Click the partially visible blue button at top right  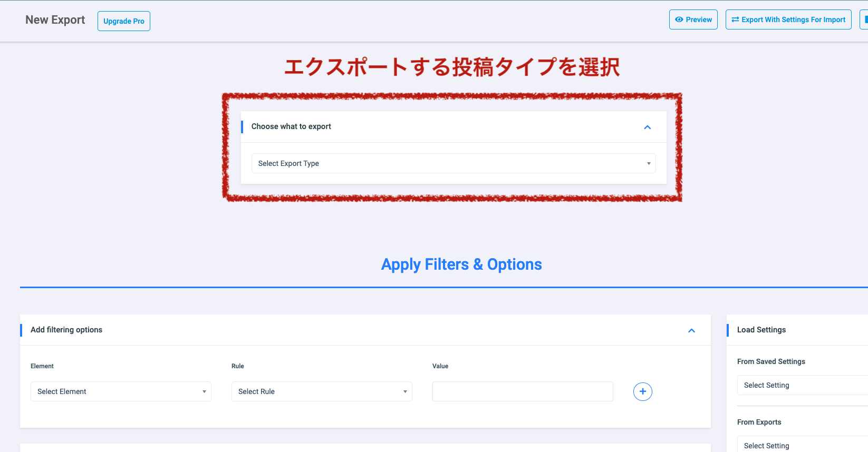[865, 19]
